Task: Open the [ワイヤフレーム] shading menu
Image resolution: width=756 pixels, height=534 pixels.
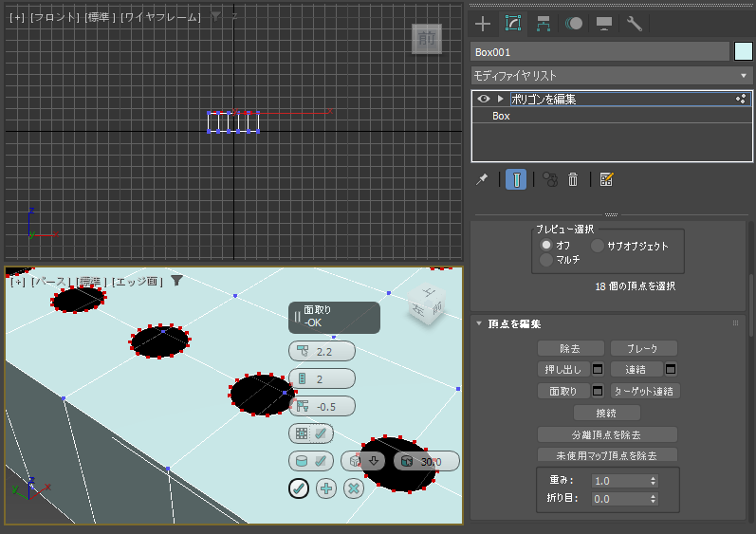Action: [x=160, y=17]
